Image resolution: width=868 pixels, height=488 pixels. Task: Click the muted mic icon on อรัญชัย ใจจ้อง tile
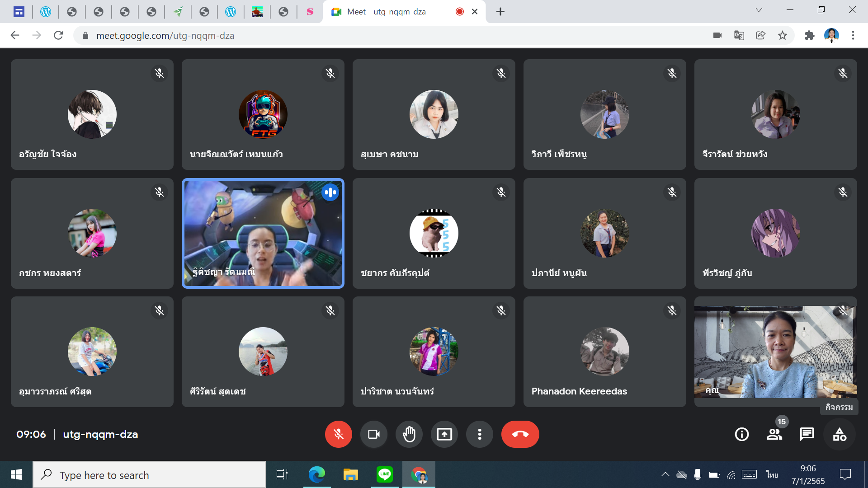coord(159,73)
